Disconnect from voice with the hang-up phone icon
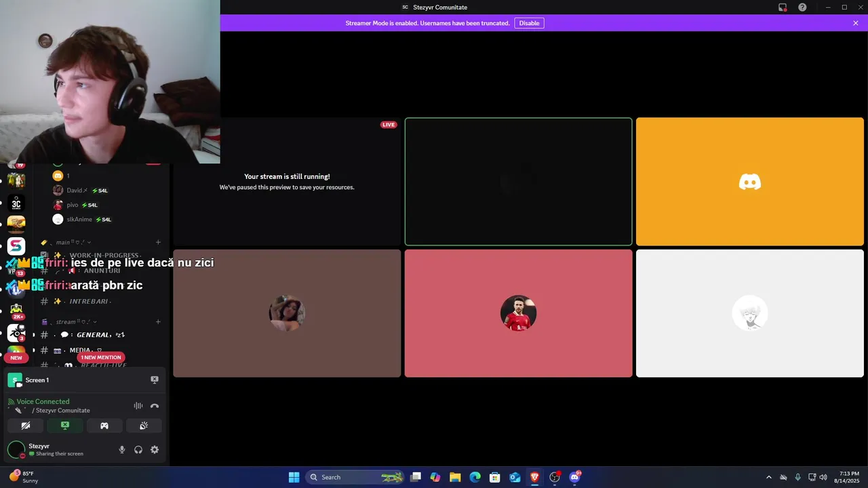This screenshot has width=868, height=488. [x=155, y=406]
